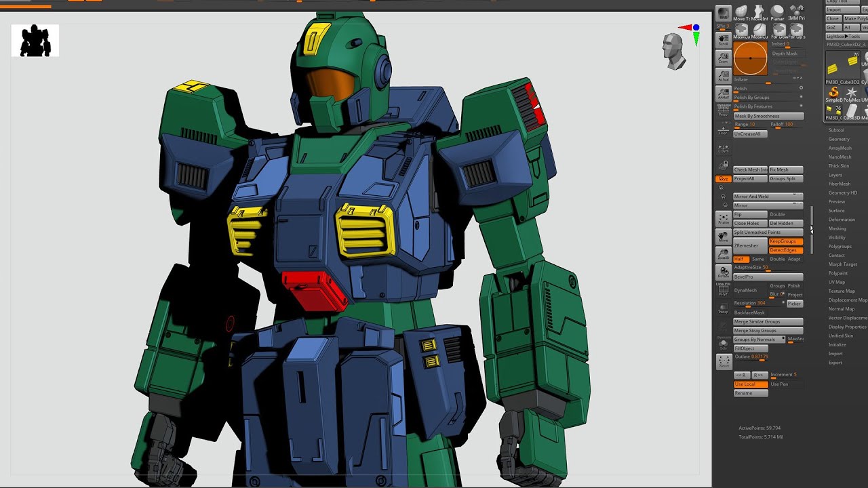This screenshot has width=868, height=488.
Task: Select the PolyMesh3D star tool
Action: click(x=852, y=94)
